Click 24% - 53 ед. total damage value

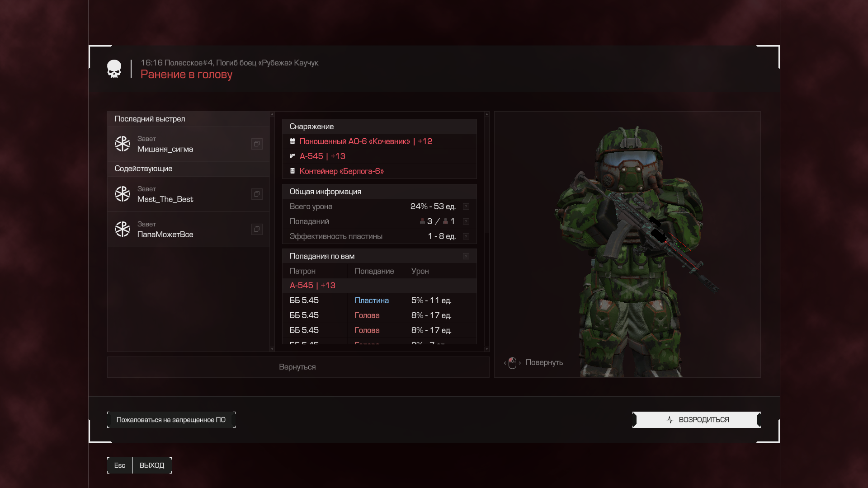click(x=433, y=206)
